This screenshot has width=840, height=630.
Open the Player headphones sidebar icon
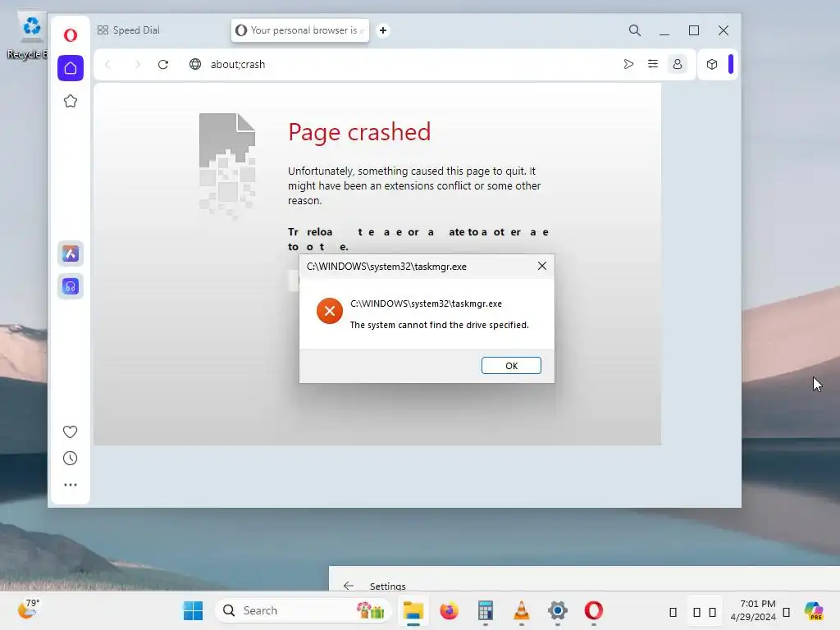point(71,286)
